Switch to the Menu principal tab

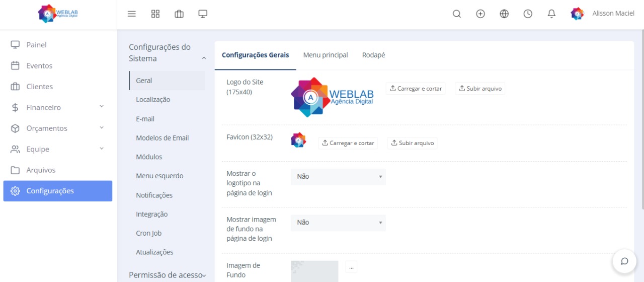point(326,55)
